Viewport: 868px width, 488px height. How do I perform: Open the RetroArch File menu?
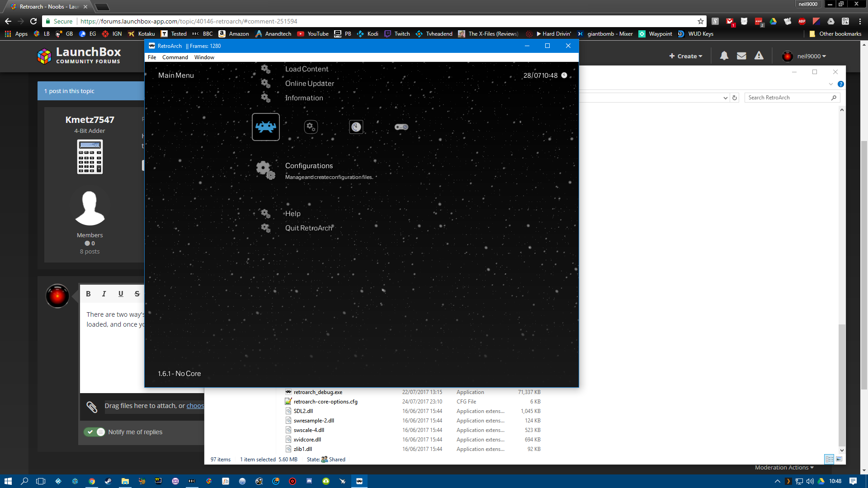[x=152, y=57]
